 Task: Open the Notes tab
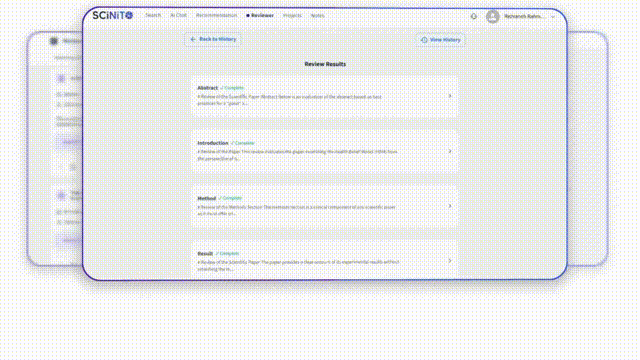tap(318, 16)
